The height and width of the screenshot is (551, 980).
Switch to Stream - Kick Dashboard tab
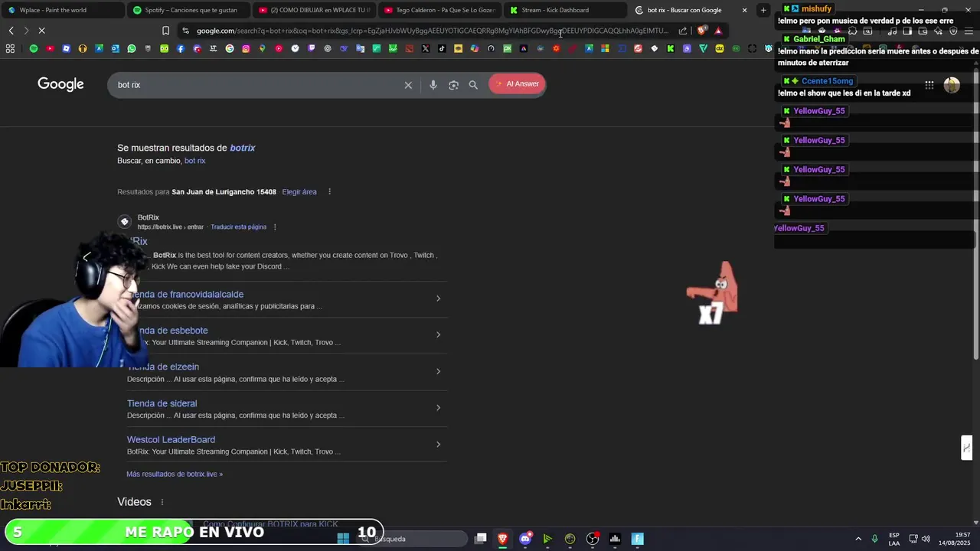pos(565,10)
